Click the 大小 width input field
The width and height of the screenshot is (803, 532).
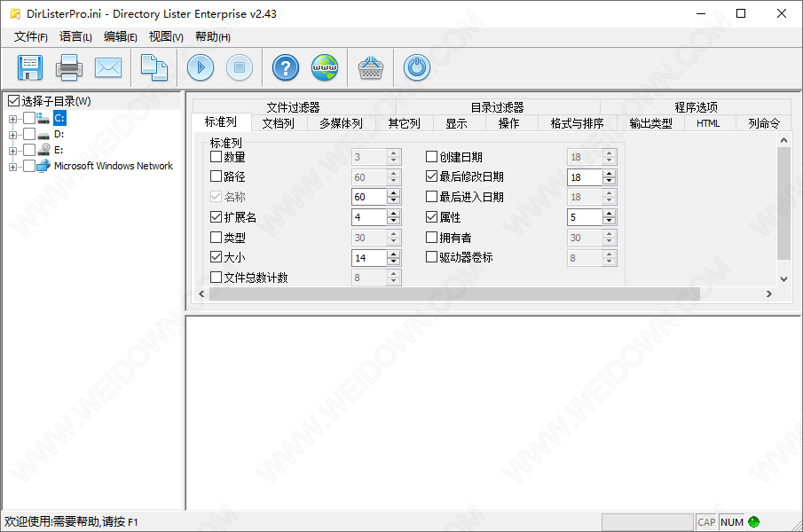369,258
